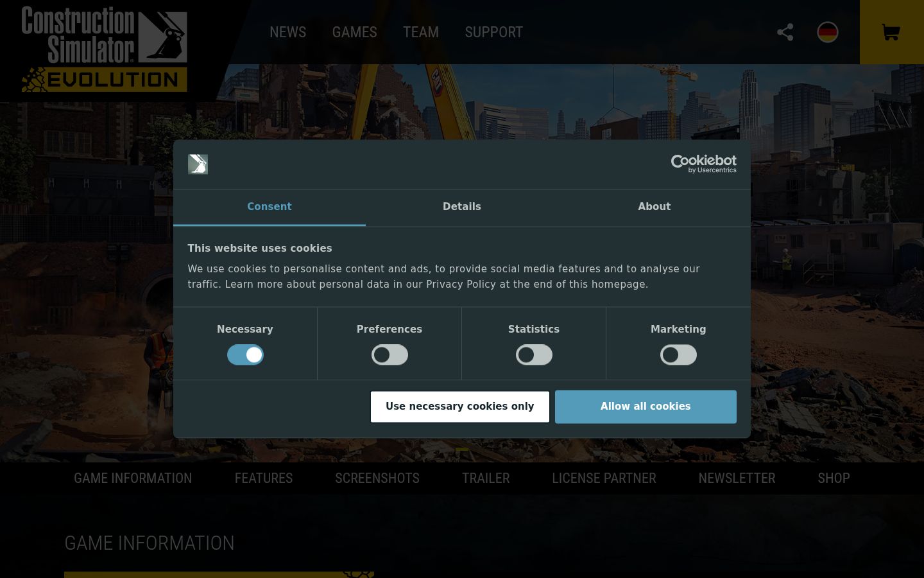Open the NEWS menu item

[x=287, y=32]
